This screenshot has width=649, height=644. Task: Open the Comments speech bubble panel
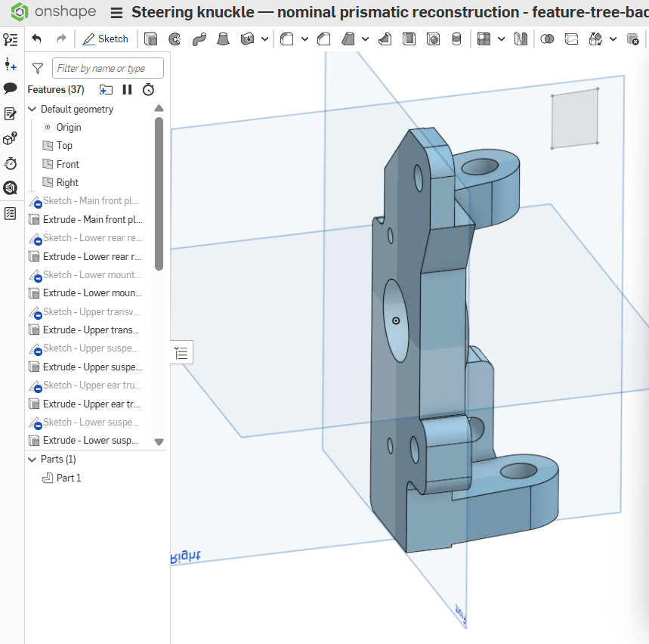11,88
